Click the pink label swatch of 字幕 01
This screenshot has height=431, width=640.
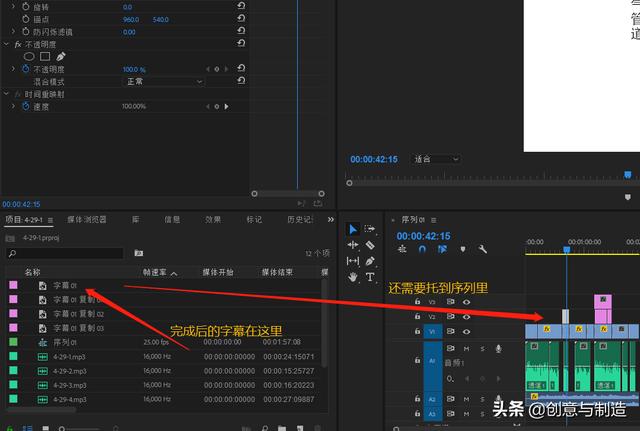pos(13,285)
